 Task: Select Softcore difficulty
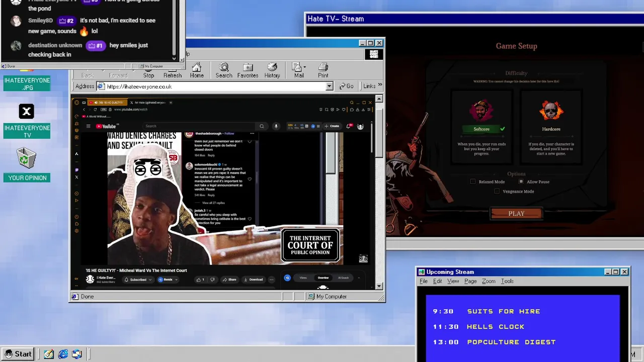click(x=481, y=127)
